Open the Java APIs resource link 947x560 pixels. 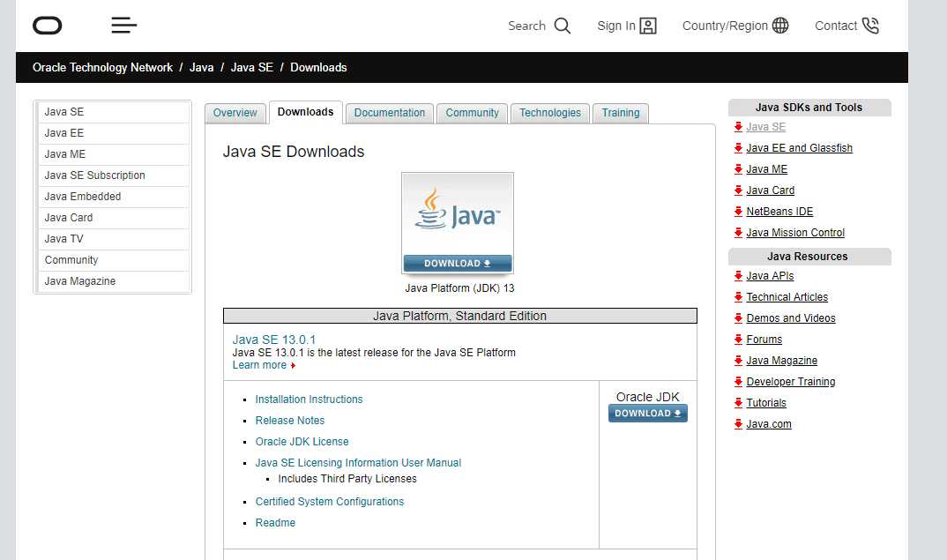(770, 276)
